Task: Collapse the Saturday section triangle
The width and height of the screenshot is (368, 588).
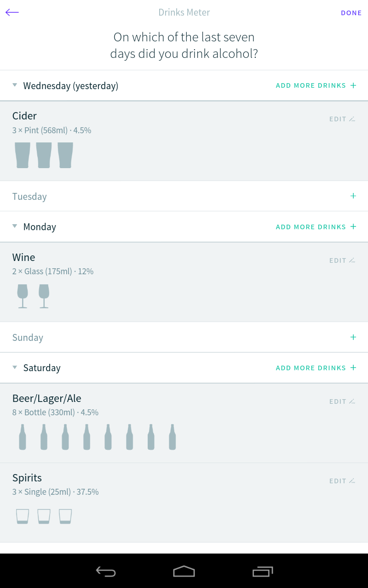Action: point(15,367)
